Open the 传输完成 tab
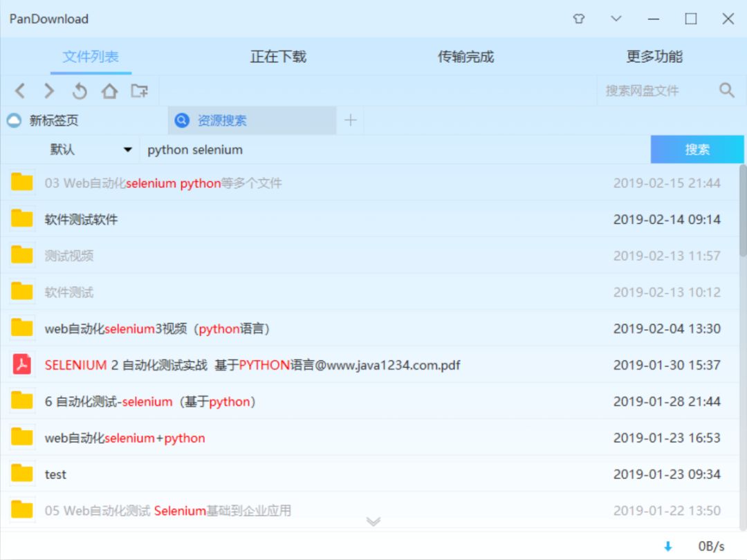Image resolution: width=747 pixels, height=560 pixels. (x=466, y=57)
